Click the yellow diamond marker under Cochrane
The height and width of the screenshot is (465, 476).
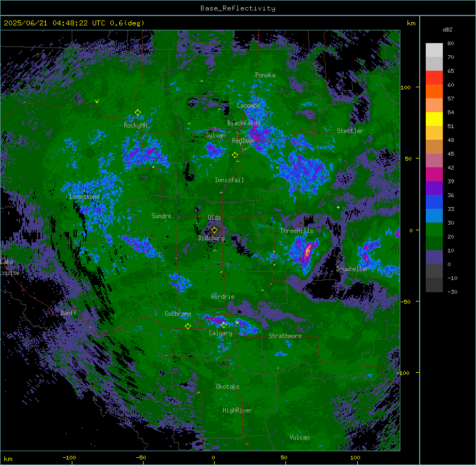pos(188,326)
